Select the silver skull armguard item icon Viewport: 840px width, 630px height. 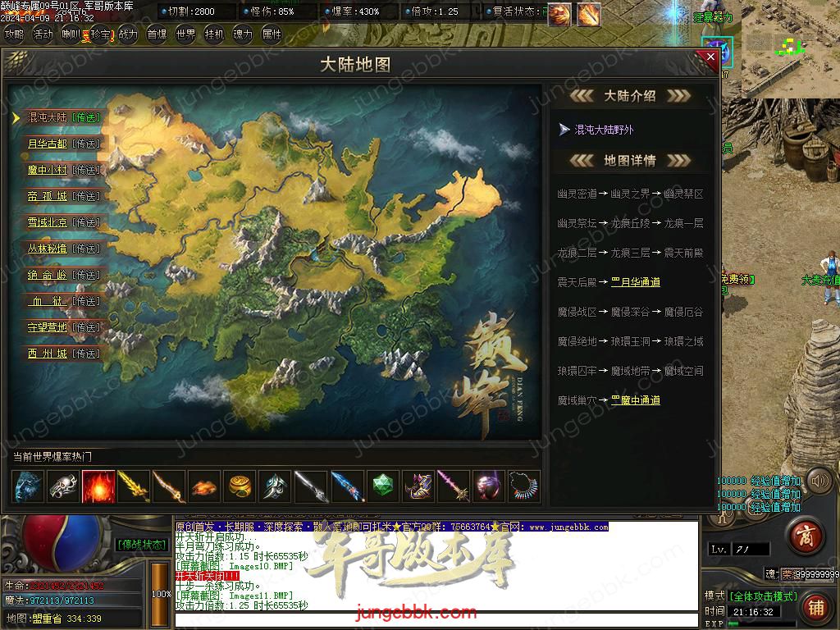62,486
